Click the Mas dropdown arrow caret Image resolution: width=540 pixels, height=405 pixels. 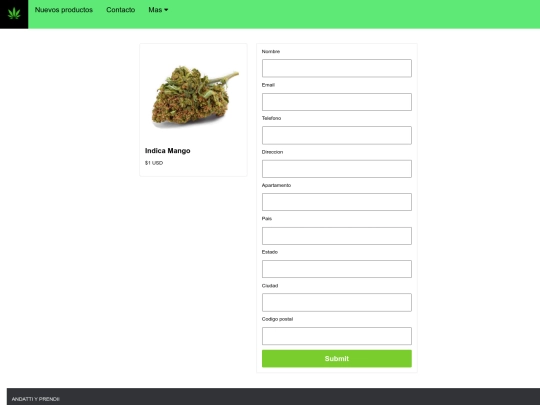click(166, 10)
